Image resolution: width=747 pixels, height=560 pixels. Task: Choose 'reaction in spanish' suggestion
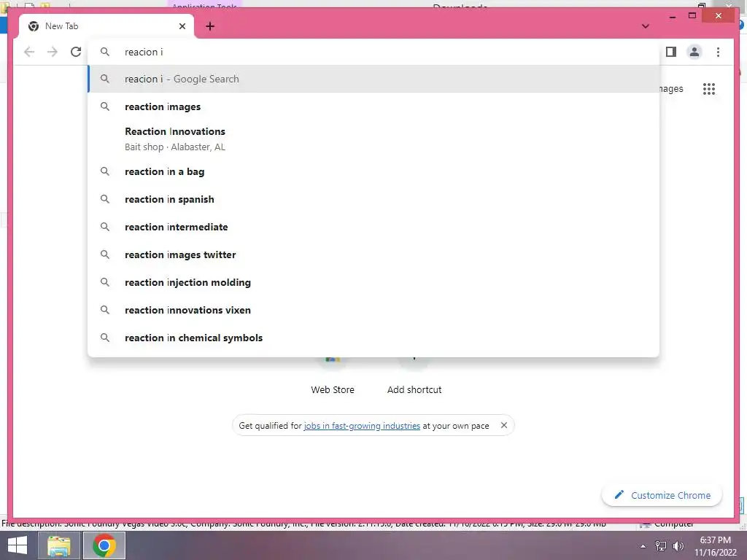374,199
